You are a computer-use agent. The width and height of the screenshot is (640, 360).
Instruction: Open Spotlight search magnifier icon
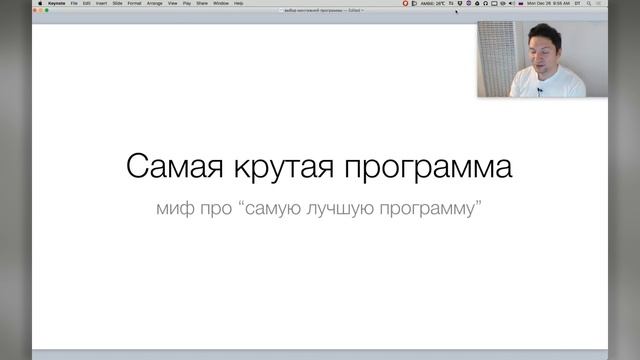click(x=589, y=3)
